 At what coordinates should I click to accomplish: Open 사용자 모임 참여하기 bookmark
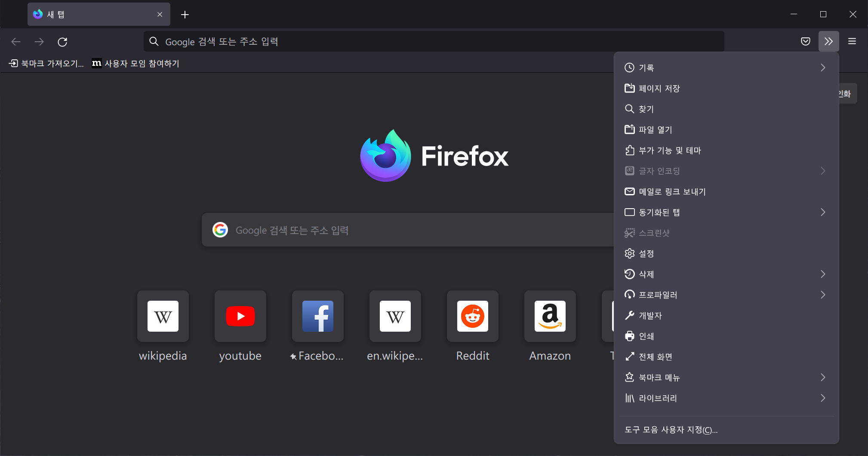pyautogui.click(x=135, y=64)
